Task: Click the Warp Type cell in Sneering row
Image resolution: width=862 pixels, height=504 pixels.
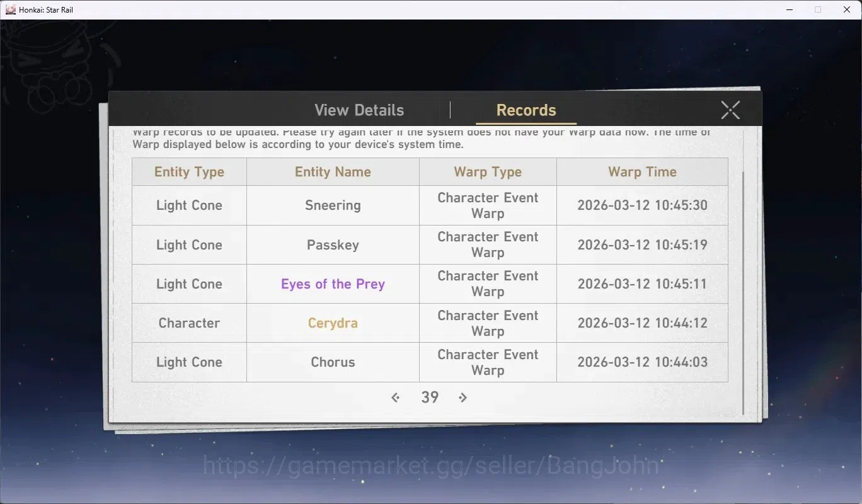Action: tap(488, 205)
